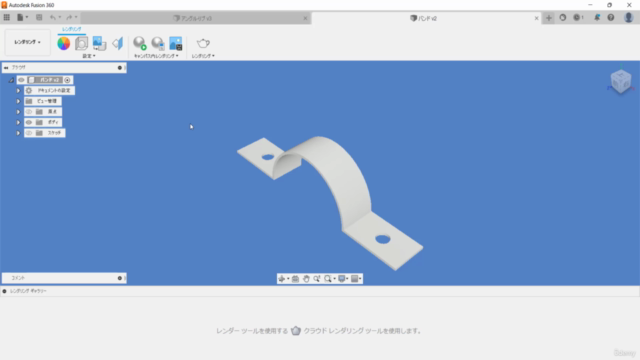Open the Redo history dropdown arrow

point(76,18)
